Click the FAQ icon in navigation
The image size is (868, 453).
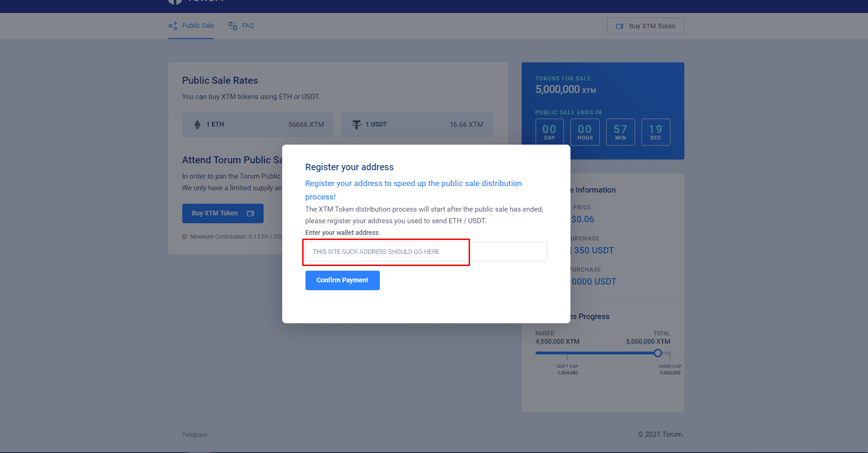click(232, 26)
